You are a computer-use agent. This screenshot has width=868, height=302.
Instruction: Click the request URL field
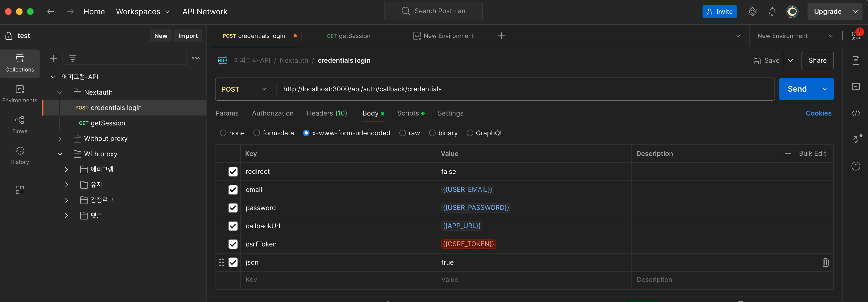coord(505,89)
